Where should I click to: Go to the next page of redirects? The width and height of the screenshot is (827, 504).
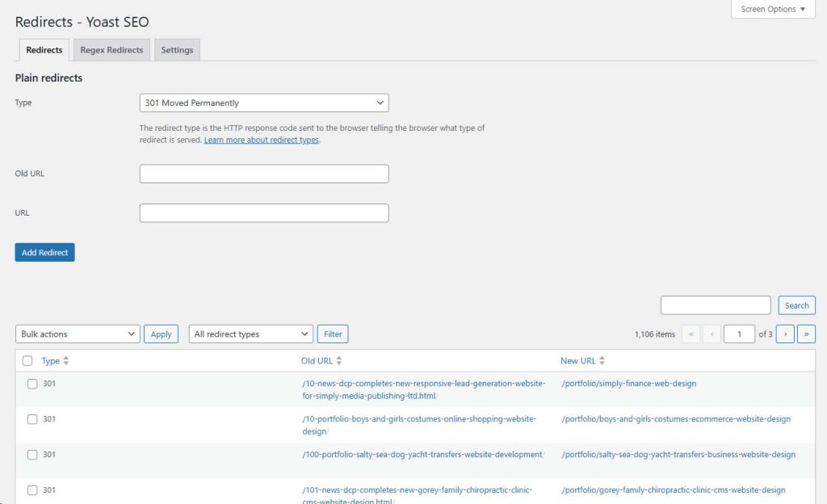[784, 334]
